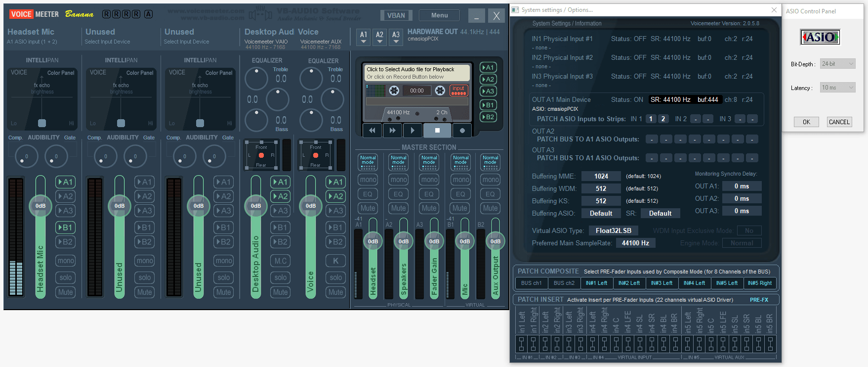
Task: Change Headset Mic A1 ASIO input device
Action: point(32,42)
